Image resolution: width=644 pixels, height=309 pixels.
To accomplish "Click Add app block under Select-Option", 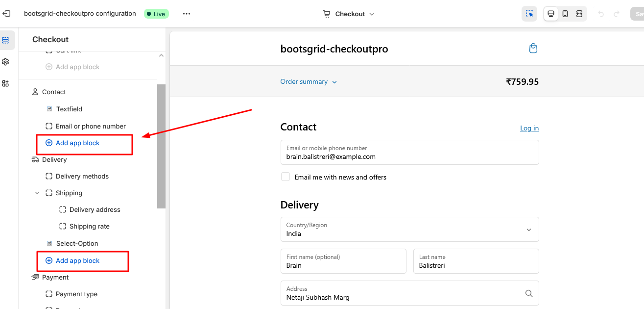I will pos(72,260).
